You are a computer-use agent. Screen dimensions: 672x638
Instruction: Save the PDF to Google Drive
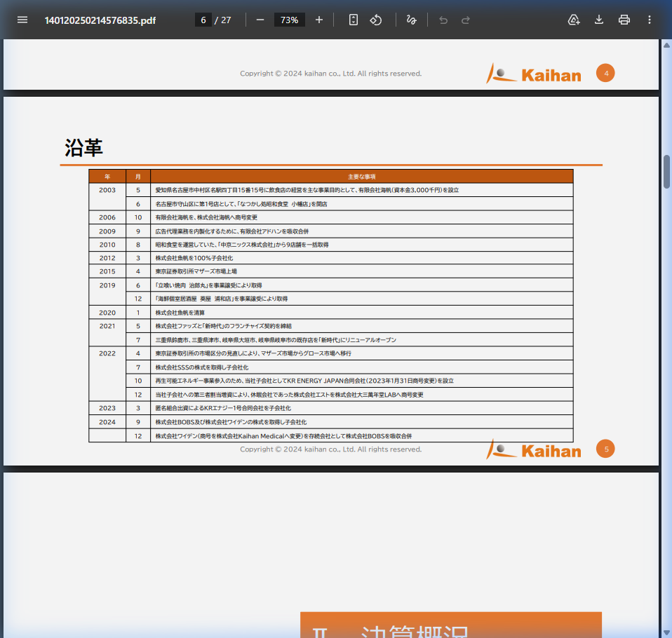pyautogui.click(x=574, y=20)
